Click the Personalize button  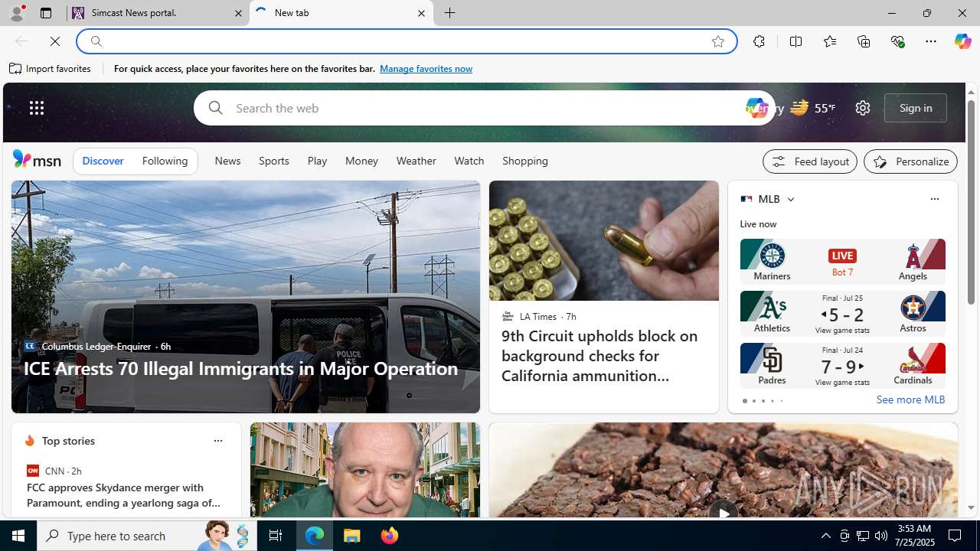(x=910, y=161)
